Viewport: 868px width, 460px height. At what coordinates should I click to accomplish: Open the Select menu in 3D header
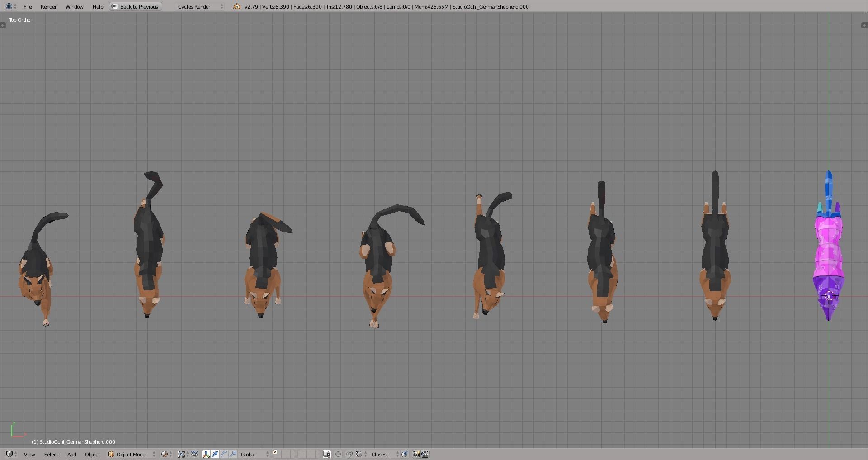point(51,454)
